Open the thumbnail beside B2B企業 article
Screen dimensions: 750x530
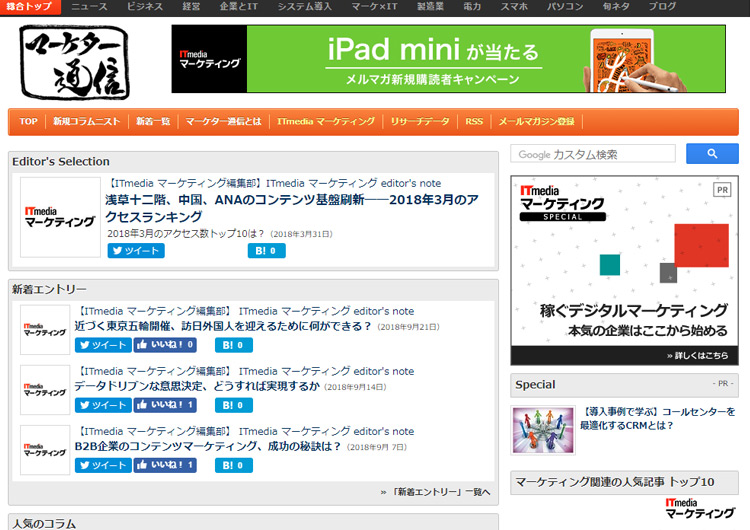click(x=45, y=450)
